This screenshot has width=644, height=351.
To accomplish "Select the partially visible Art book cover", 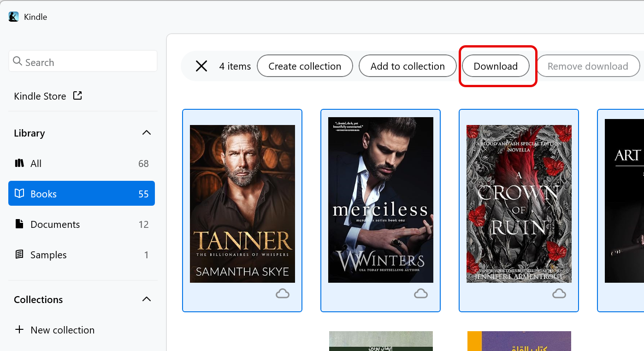I will [x=624, y=201].
